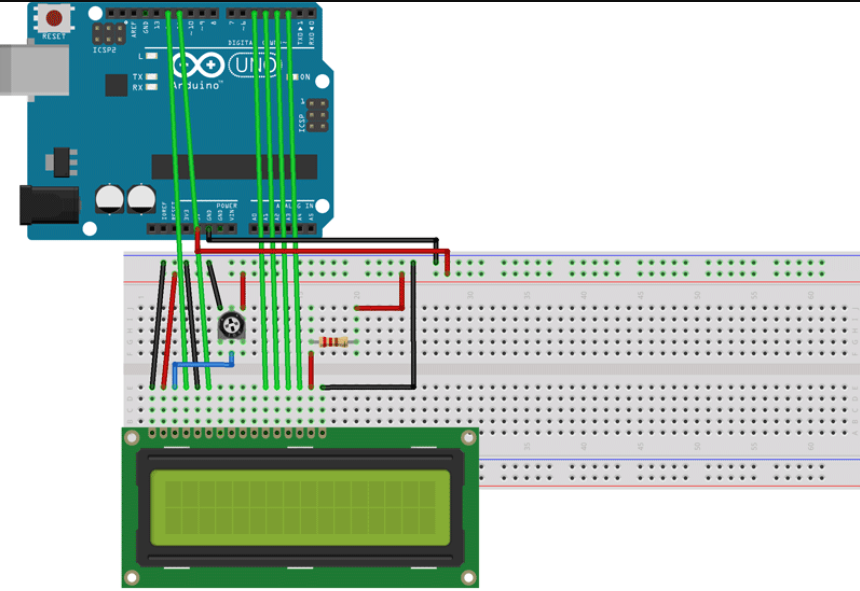Click the blue jumper wire on breadboard
This screenshot has width=860, height=591.
(203, 367)
